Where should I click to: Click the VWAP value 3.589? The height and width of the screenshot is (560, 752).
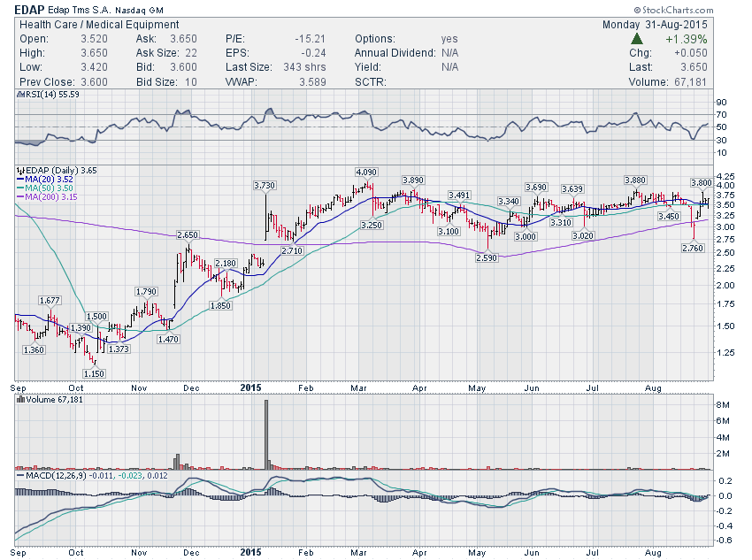coord(312,82)
